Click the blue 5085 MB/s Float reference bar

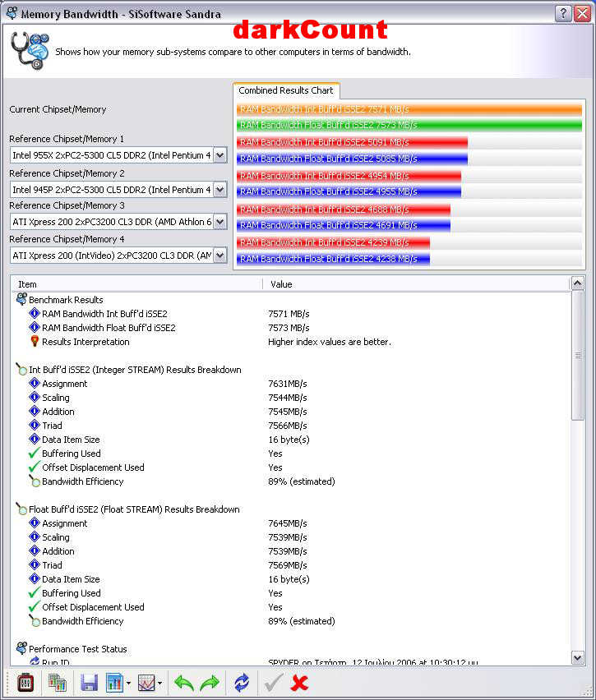352,159
